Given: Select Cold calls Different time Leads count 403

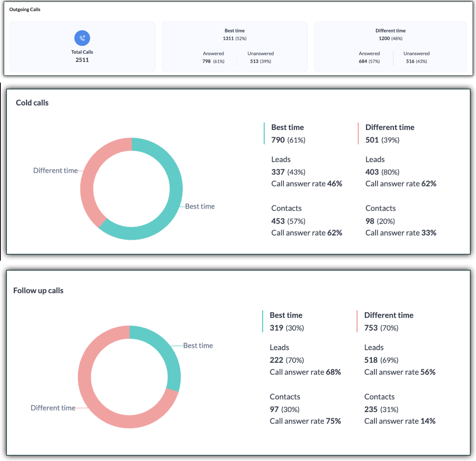Looking at the screenshot, I should (372, 172).
